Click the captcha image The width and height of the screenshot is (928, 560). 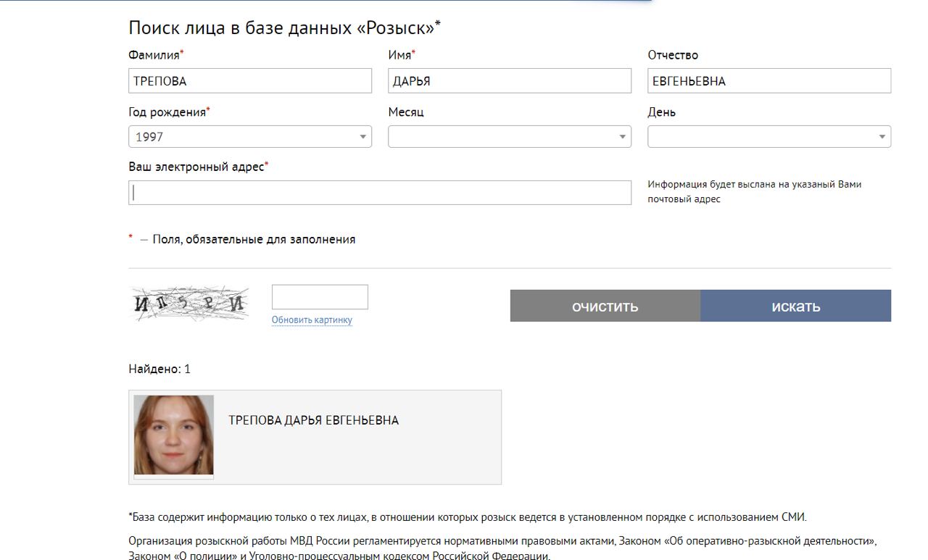[x=188, y=304]
